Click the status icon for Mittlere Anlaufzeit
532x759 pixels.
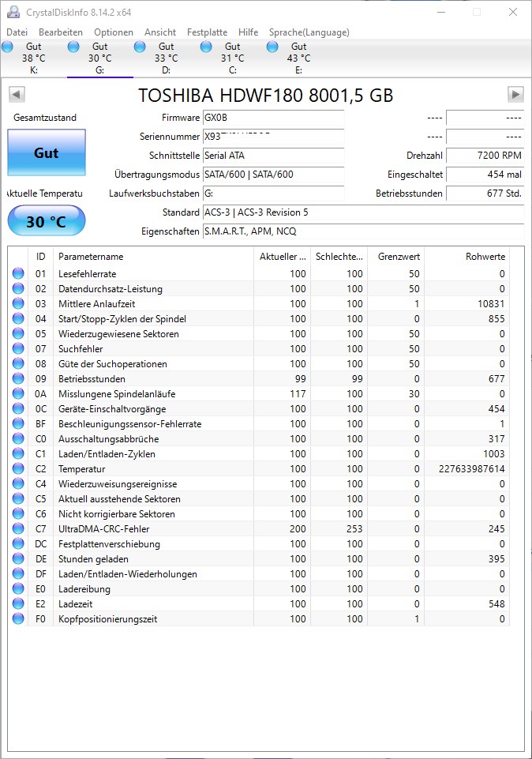coord(18,303)
